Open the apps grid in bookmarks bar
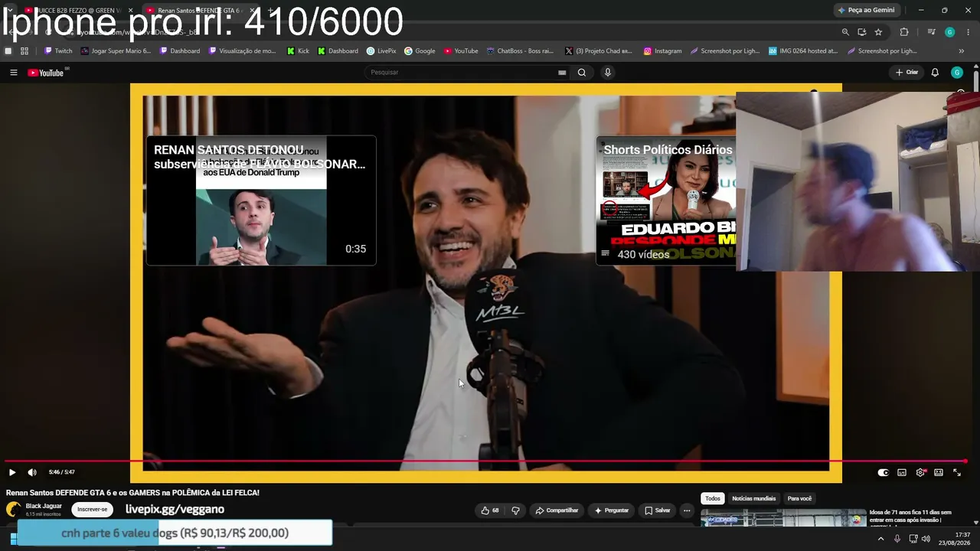 24,51
